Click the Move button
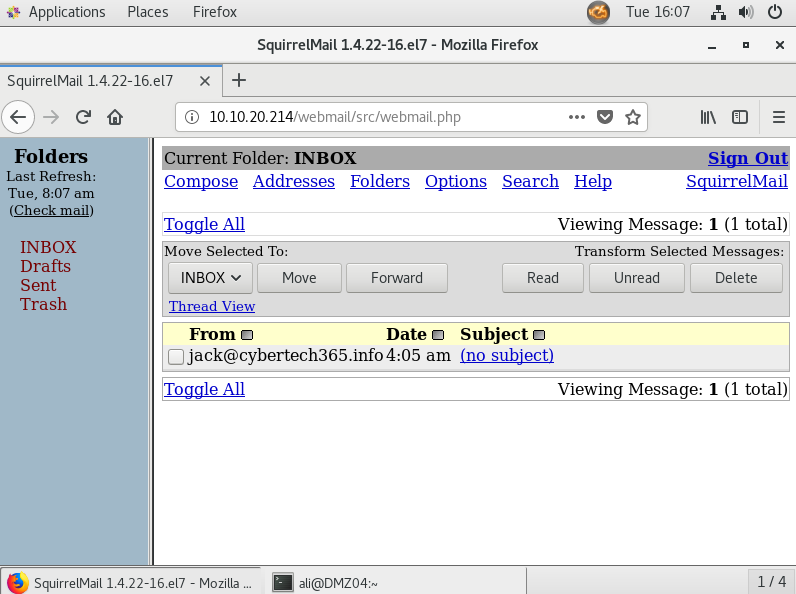Image resolution: width=796 pixels, height=594 pixels. coord(299,278)
